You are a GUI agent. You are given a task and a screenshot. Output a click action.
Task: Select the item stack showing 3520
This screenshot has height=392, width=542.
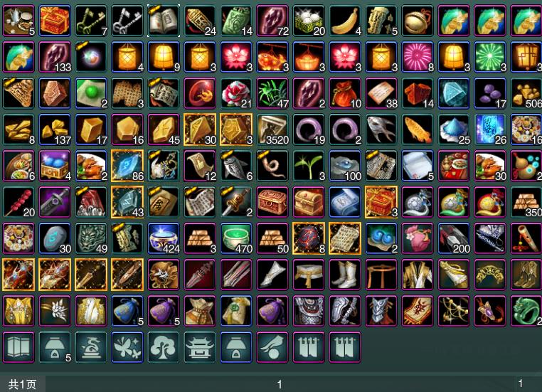pyautogui.click(x=272, y=129)
